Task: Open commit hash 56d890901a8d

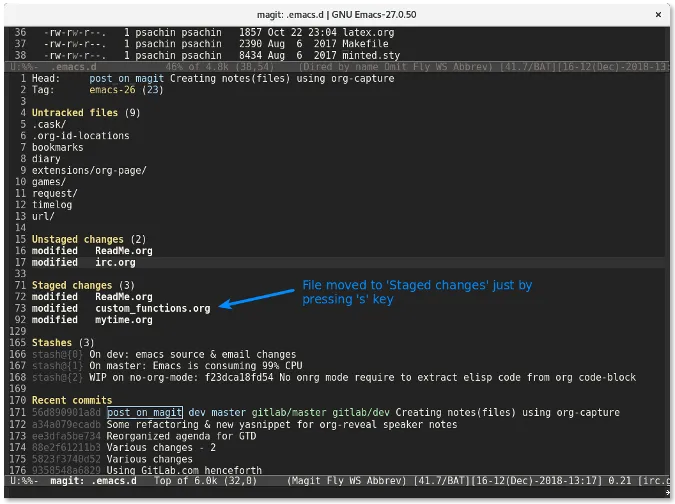Action: (x=66, y=412)
